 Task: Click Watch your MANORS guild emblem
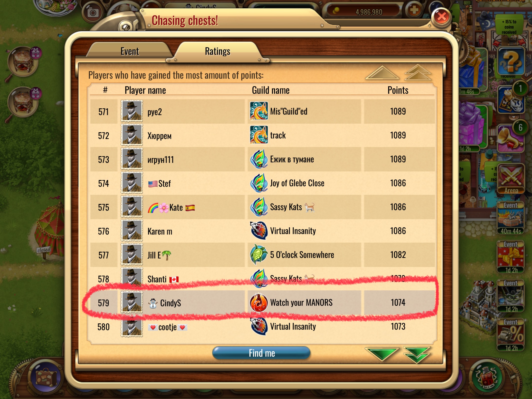[x=259, y=302]
